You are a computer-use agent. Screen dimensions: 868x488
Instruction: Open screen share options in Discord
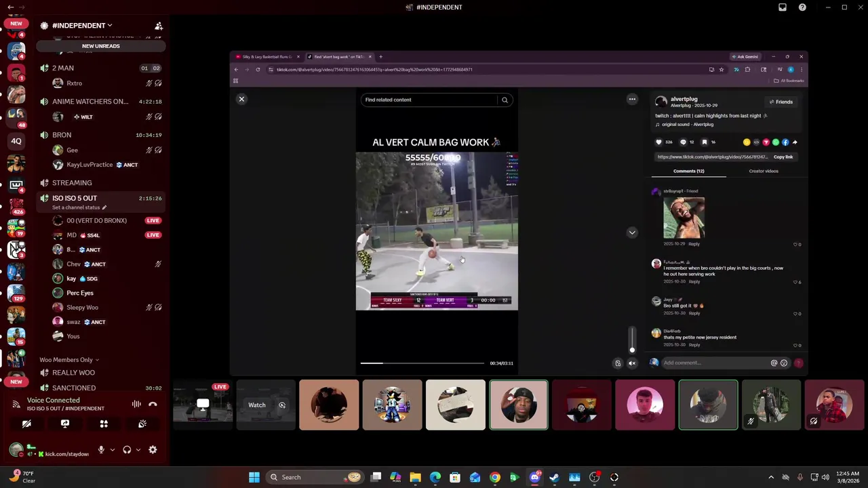(x=65, y=424)
